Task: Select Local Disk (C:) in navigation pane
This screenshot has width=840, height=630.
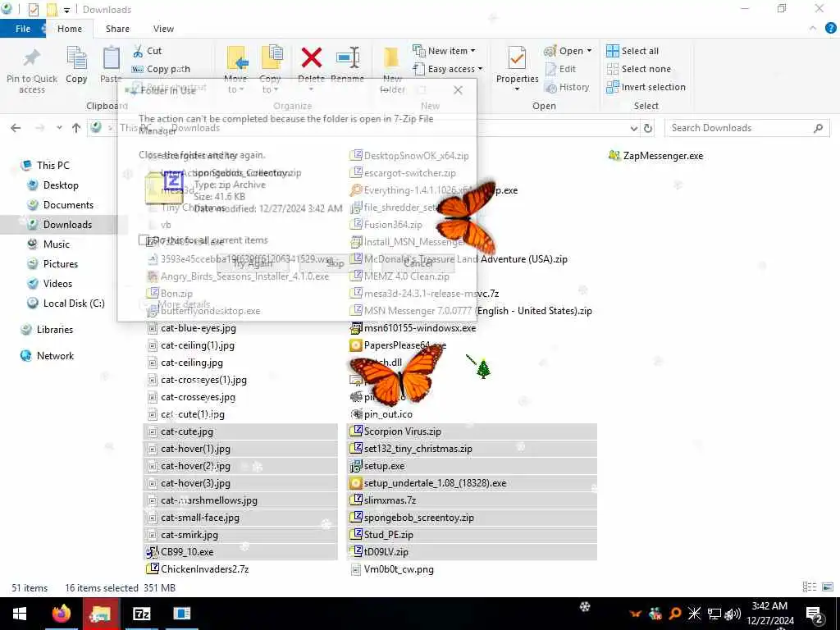Action: 74,304
